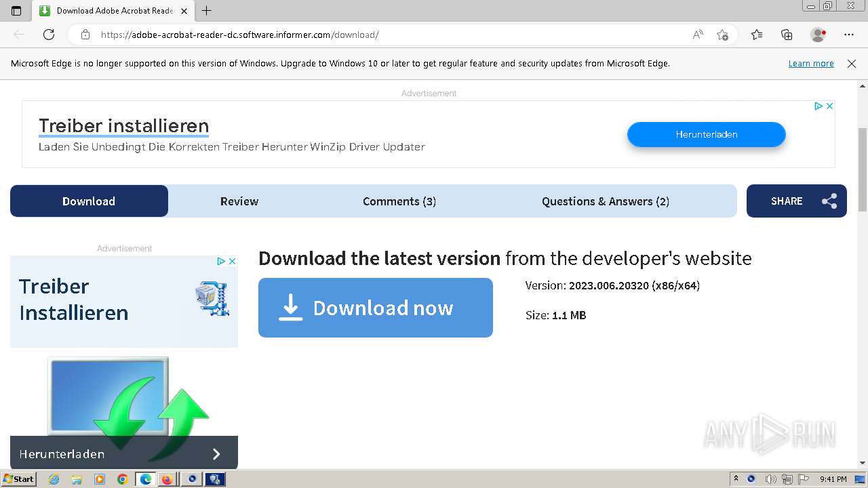868x488 pixels.
Task: Open Edge Settings and more menu
Action: (x=849, y=35)
